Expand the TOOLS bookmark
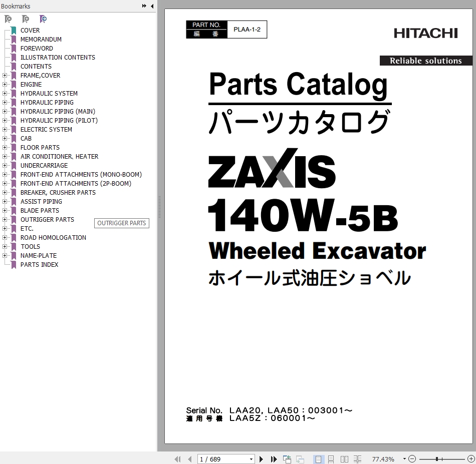Viewport: 476px width, 464px height. click(5, 247)
